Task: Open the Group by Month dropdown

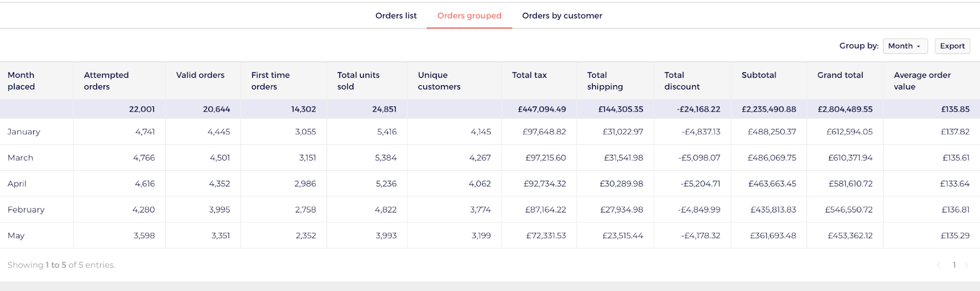Action: (x=905, y=46)
